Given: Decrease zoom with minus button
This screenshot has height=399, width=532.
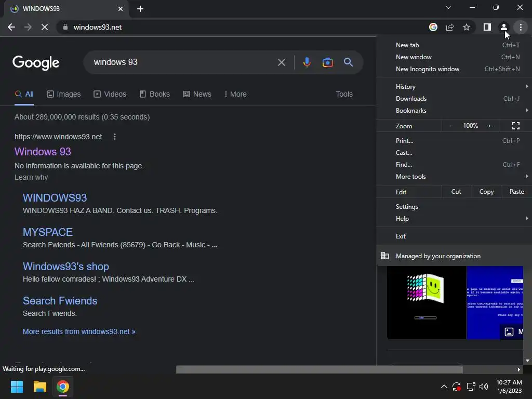Looking at the screenshot, I should 451,126.
